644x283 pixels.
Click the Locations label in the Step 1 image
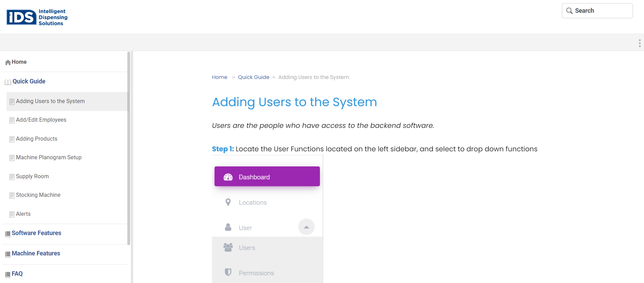(x=253, y=203)
